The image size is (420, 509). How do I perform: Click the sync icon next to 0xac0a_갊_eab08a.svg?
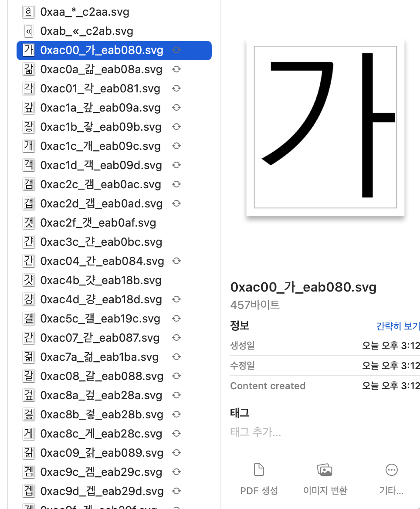click(176, 69)
